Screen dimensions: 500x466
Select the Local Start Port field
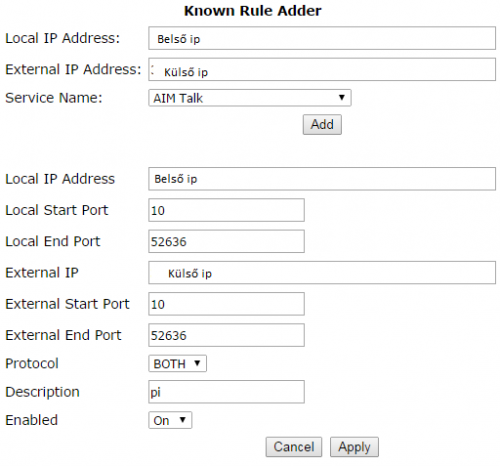226,210
